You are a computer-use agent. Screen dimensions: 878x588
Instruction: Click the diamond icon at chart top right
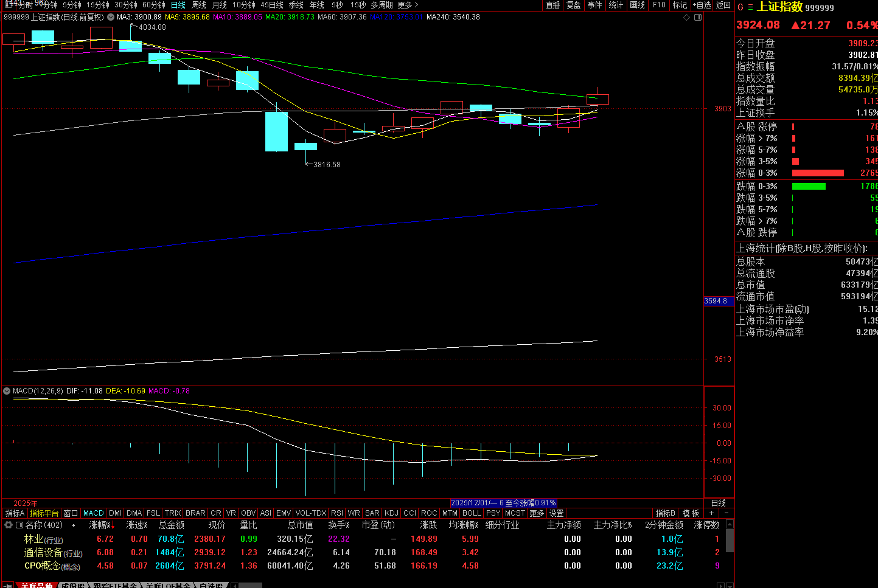(x=687, y=18)
